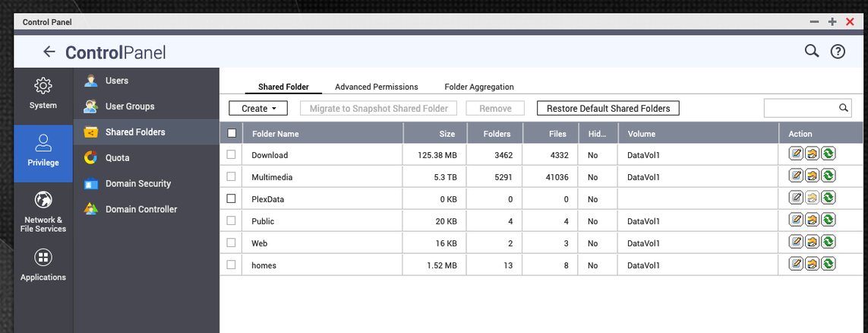Click the help question mark icon
Screen dimensions: 868x333
[x=838, y=52]
